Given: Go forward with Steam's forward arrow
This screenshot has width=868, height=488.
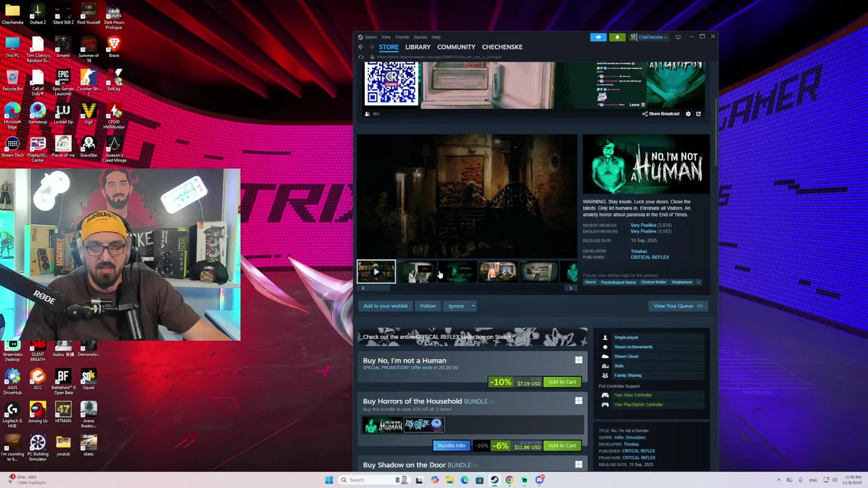Looking at the screenshot, I should tap(371, 47).
